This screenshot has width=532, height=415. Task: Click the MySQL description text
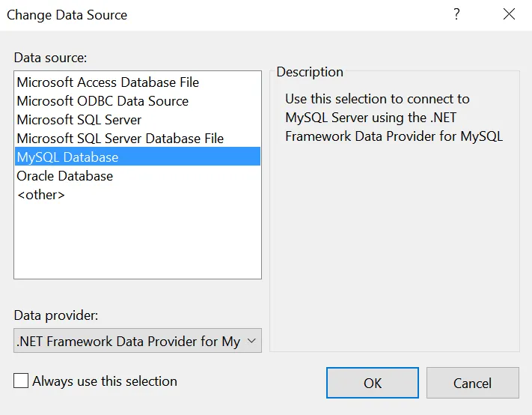pos(394,118)
